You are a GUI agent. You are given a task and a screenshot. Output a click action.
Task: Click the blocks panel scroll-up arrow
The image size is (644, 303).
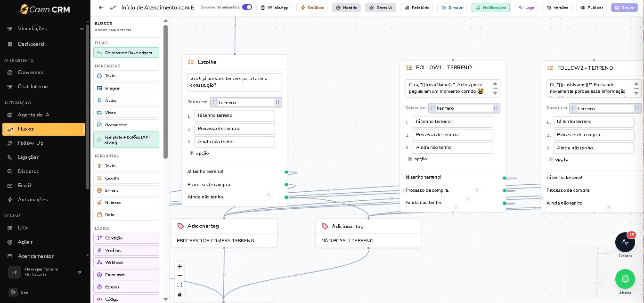tap(165, 21)
